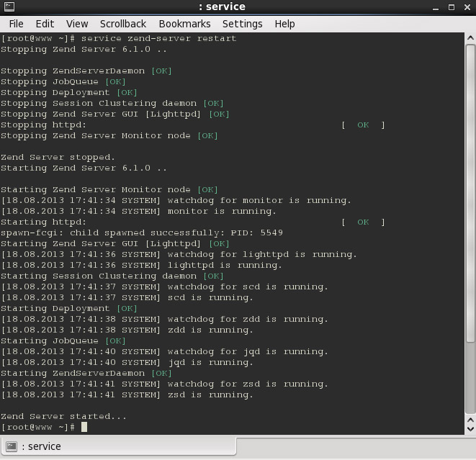Click the 'Starting Zend Server Monitor node' line
Viewport: 476px width, 460px height.
click(109, 189)
